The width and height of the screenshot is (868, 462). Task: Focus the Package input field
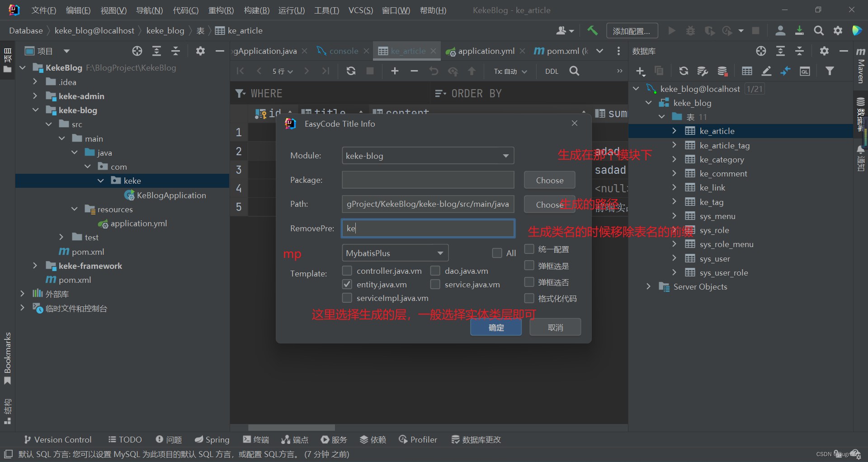428,180
